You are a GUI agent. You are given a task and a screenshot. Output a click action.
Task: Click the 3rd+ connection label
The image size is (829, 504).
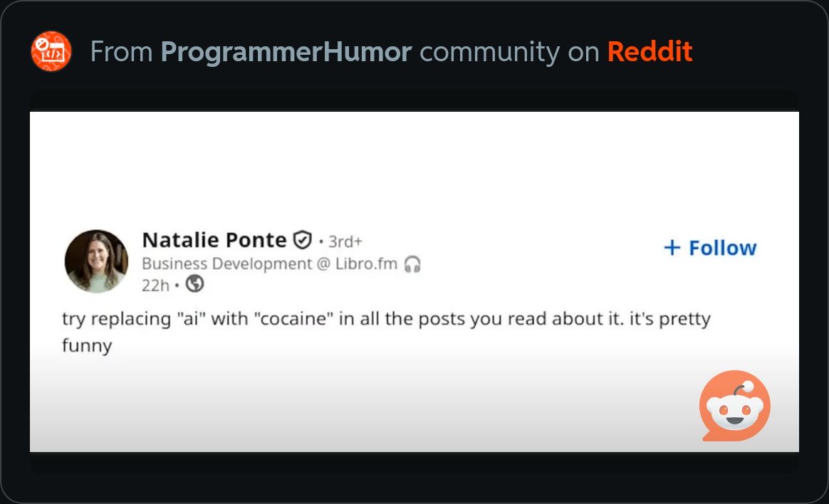[x=345, y=241]
